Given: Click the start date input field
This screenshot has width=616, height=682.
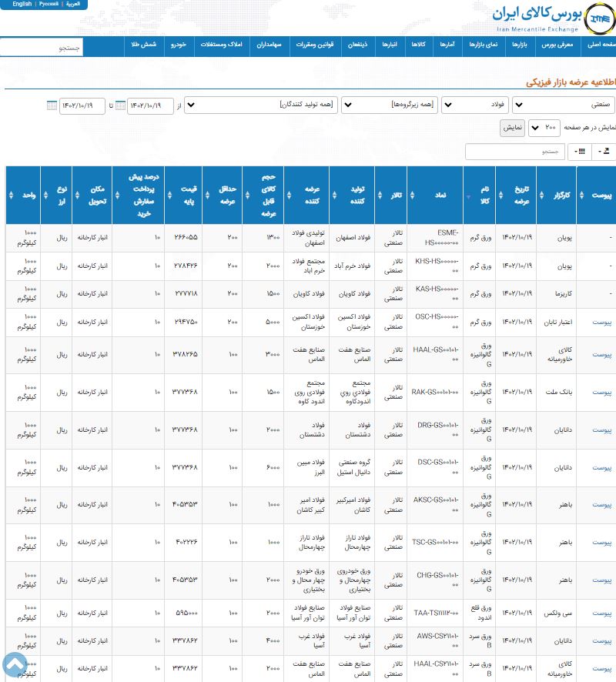Looking at the screenshot, I should coord(150,105).
